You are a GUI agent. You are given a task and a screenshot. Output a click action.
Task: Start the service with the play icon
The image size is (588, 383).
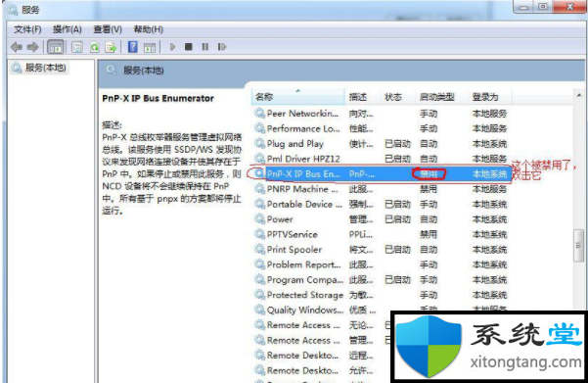point(172,47)
